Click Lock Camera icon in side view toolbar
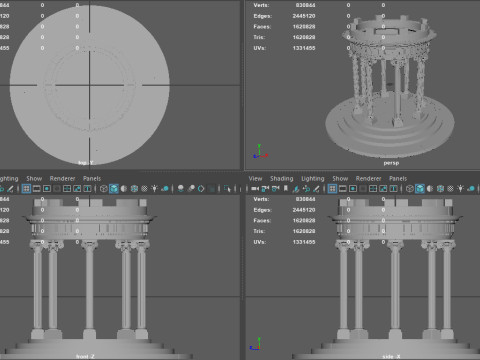Image resolution: width=480 pixels, height=360 pixels. pyautogui.click(x=265, y=189)
